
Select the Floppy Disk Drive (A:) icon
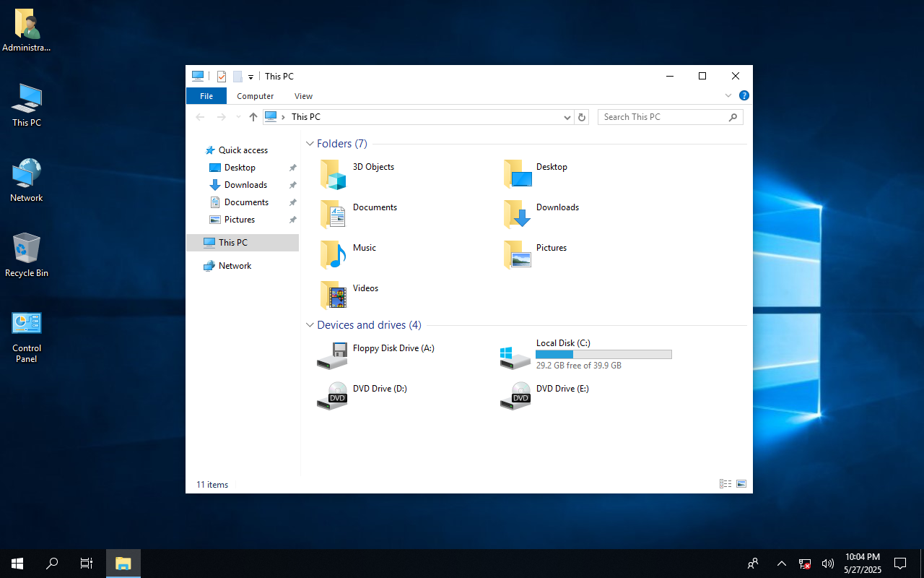[332, 355]
